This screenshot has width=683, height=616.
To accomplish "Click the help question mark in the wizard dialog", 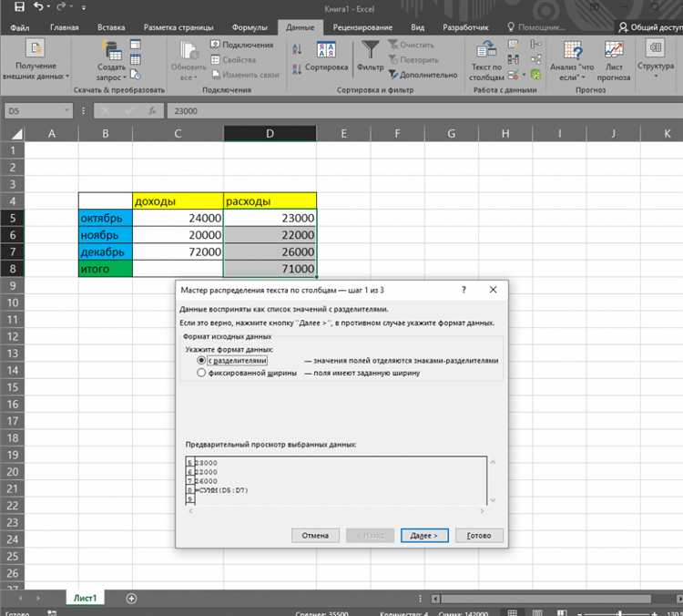I will click(x=464, y=290).
